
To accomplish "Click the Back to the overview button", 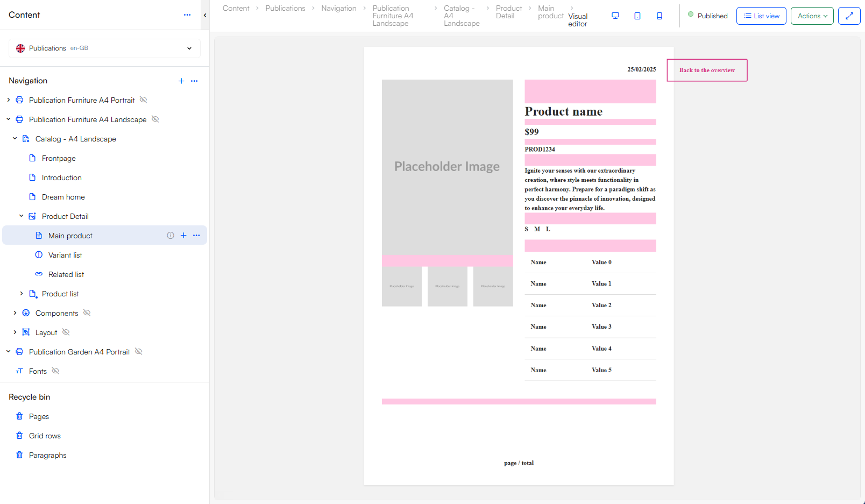I will [707, 70].
